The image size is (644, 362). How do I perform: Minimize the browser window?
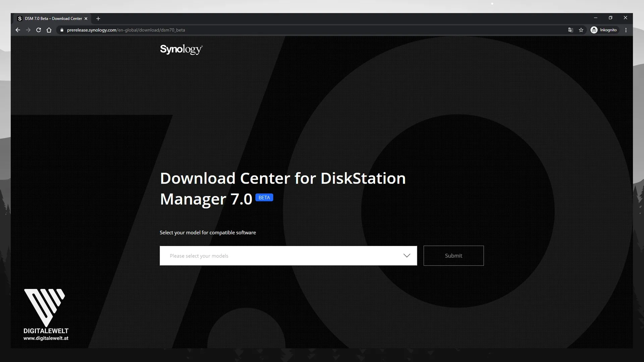coord(596,18)
